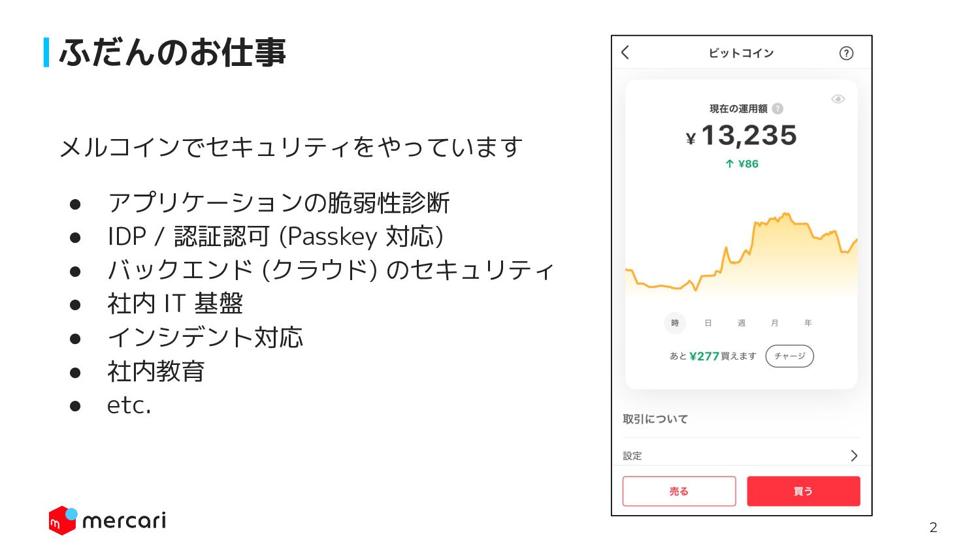Click the question mark next to 現在の運用額
Image resolution: width=980 pixels, height=551 pixels.
click(x=777, y=109)
